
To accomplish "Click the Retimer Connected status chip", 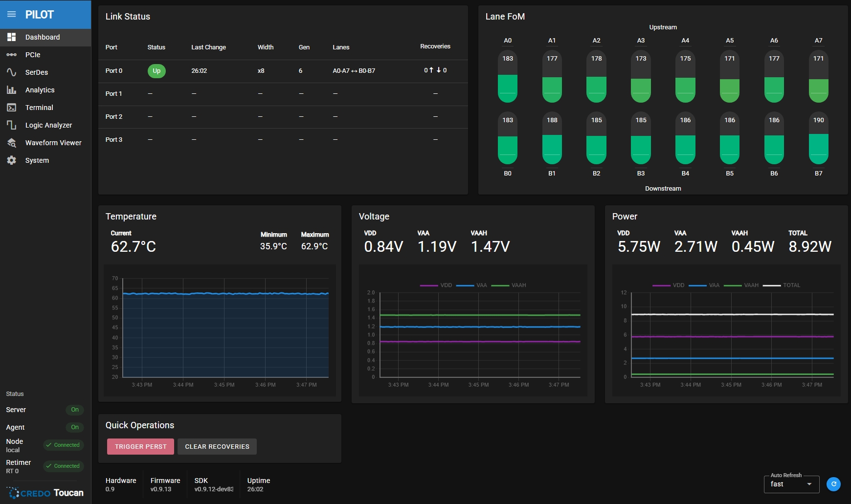I will [x=63, y=466].
